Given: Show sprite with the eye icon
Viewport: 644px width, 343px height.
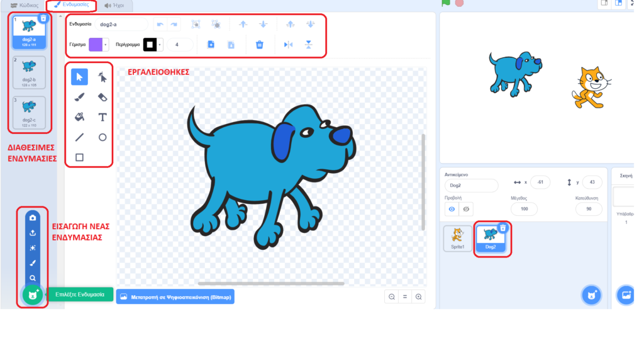Looking at the screenshot, I should (x=452, y=209).
